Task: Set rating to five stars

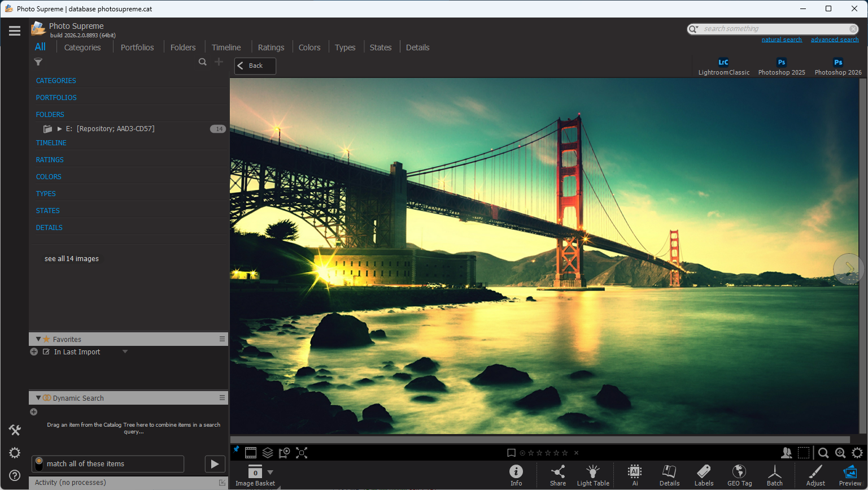Action: [x=565, y=453]
